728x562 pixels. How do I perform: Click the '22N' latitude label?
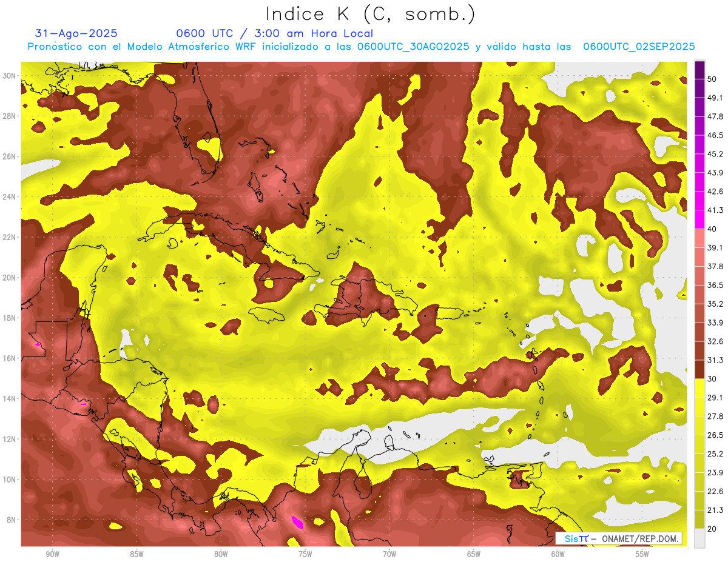10,237
